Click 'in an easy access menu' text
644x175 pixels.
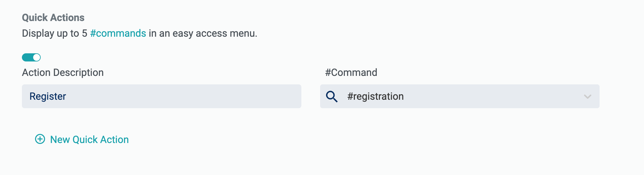(203, 33)
